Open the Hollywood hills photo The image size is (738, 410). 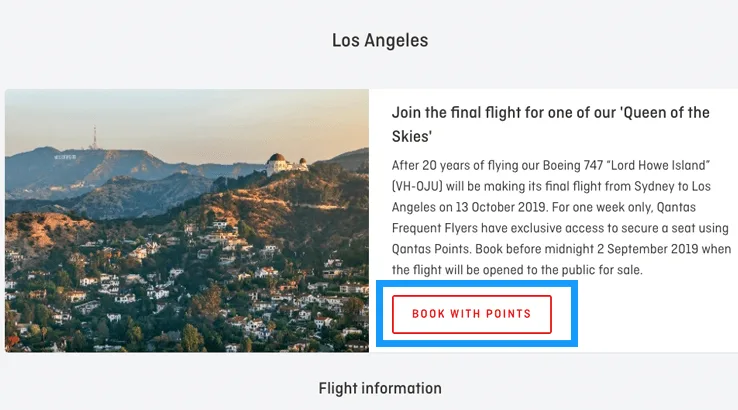(x=187, y=221)
